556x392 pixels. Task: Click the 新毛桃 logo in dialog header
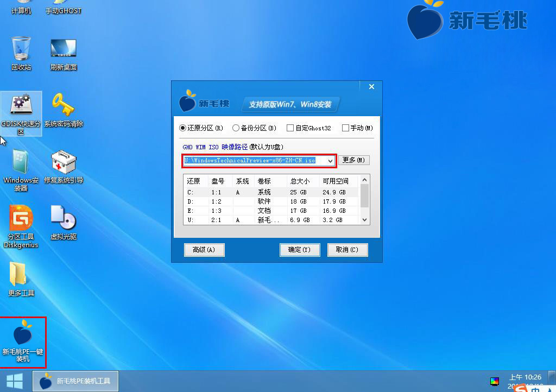tap(204, 102)
